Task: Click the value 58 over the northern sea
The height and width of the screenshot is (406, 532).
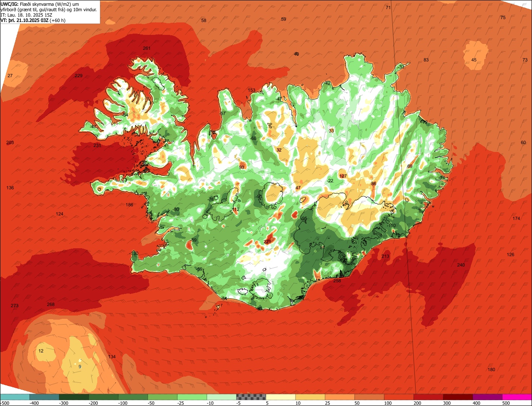Action: (204, 20)
